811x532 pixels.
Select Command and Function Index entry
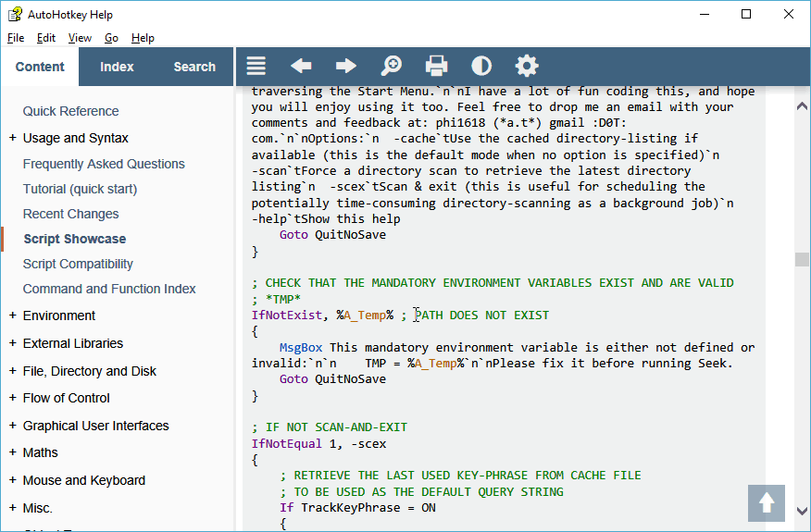pyautogui.click(x=109, y=289)
